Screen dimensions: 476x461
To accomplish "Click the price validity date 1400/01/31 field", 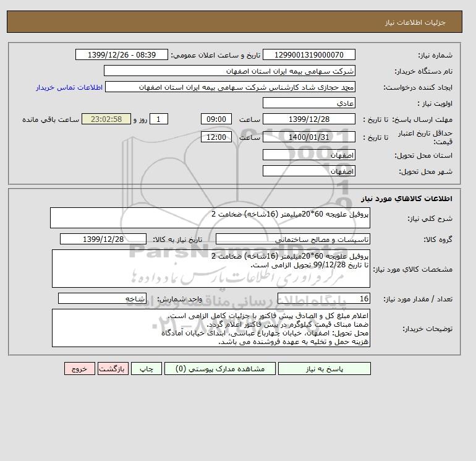I will pyautogui.click(x=308, y=137).
